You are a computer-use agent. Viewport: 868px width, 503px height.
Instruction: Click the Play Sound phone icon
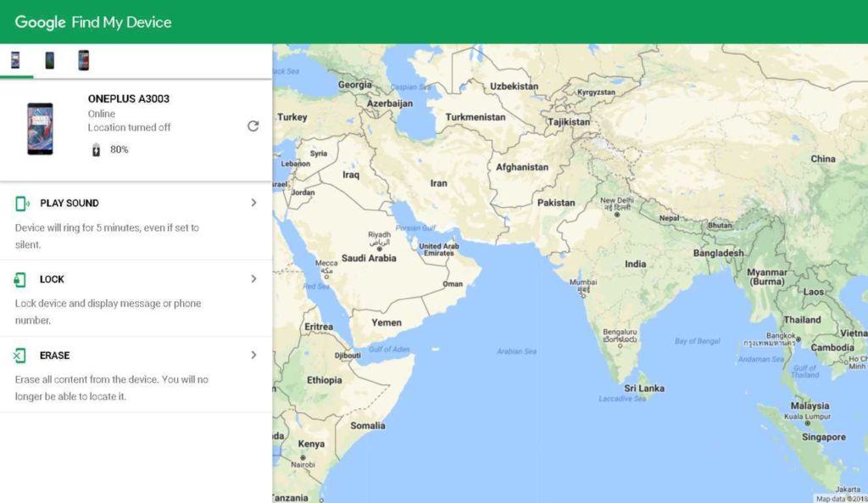tap(22, 204)
